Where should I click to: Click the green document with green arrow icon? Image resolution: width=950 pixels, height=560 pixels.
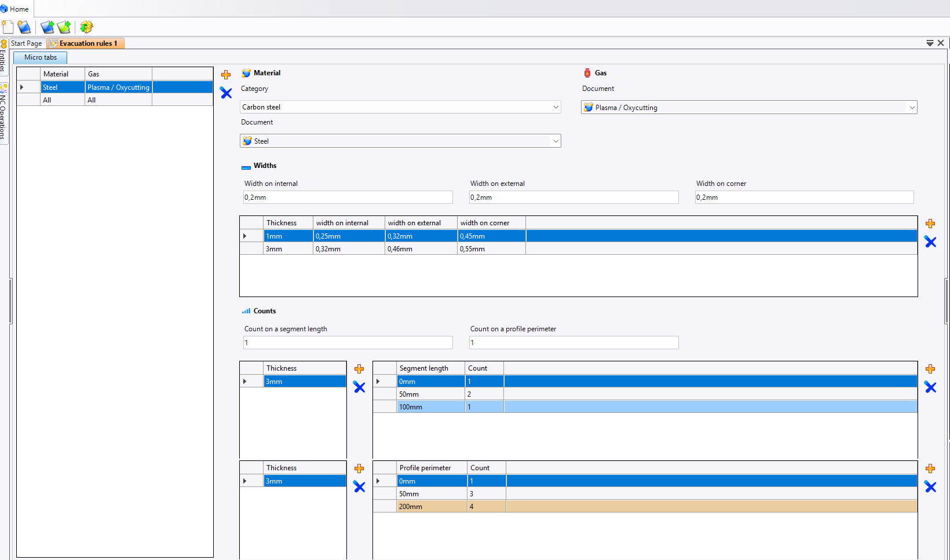(64, 27)
